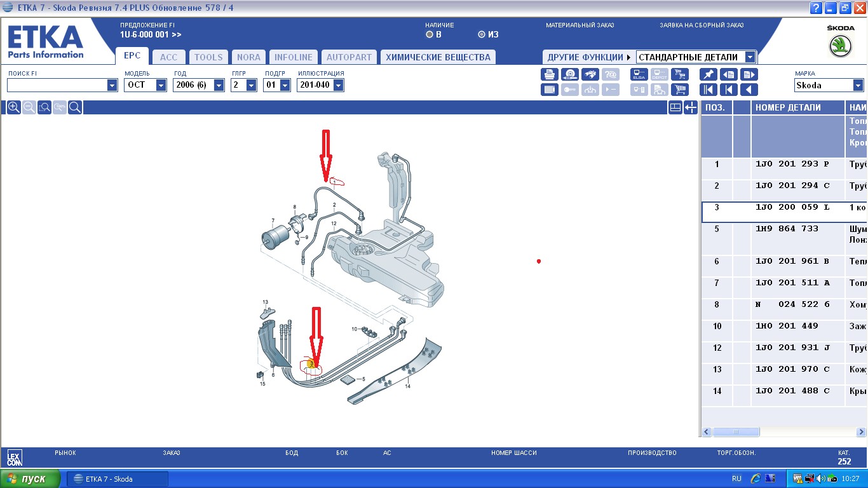The image size is (868, 488).
Task: Open Internet Explorer from quick launch
Action: (756, 478)
